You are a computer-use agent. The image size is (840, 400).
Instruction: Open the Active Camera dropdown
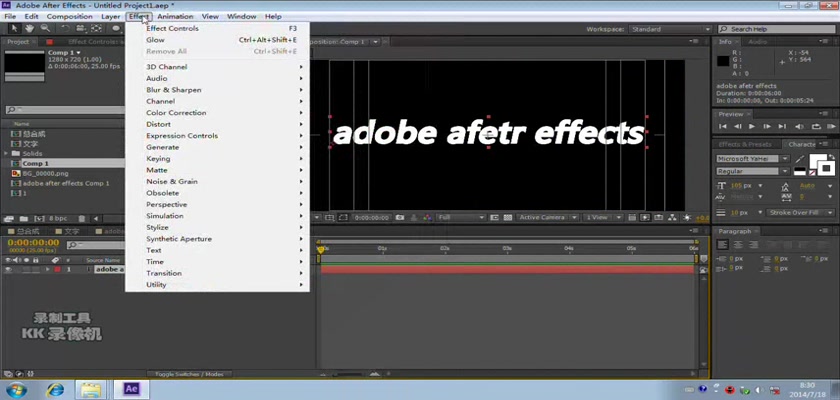point(548,218)
